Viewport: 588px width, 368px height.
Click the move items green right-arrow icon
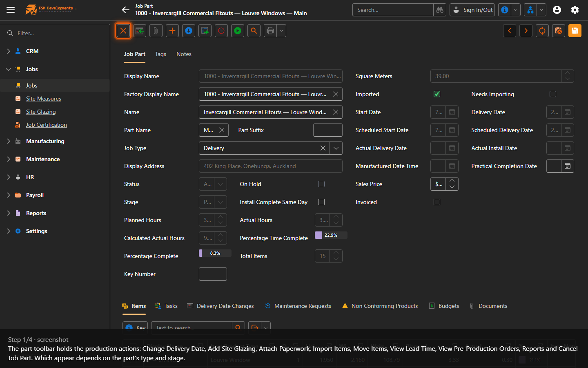click(x=205, y=31)
